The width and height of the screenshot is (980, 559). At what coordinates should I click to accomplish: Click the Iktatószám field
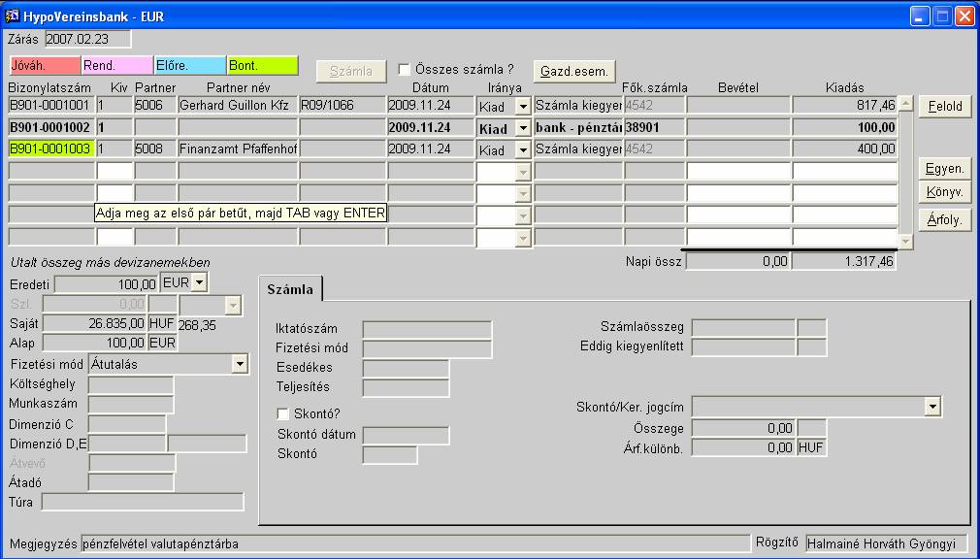427,330
